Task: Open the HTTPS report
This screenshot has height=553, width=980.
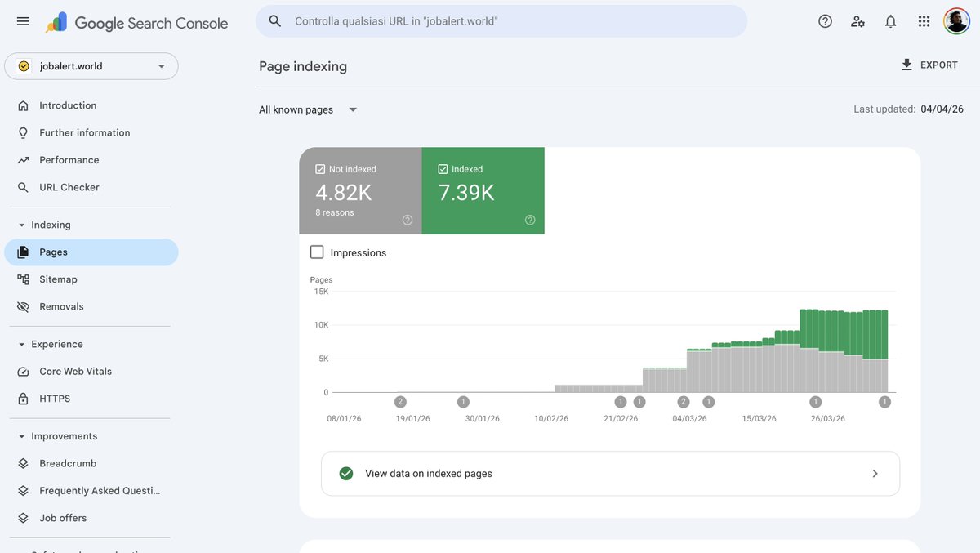Action: coord(91,399)
